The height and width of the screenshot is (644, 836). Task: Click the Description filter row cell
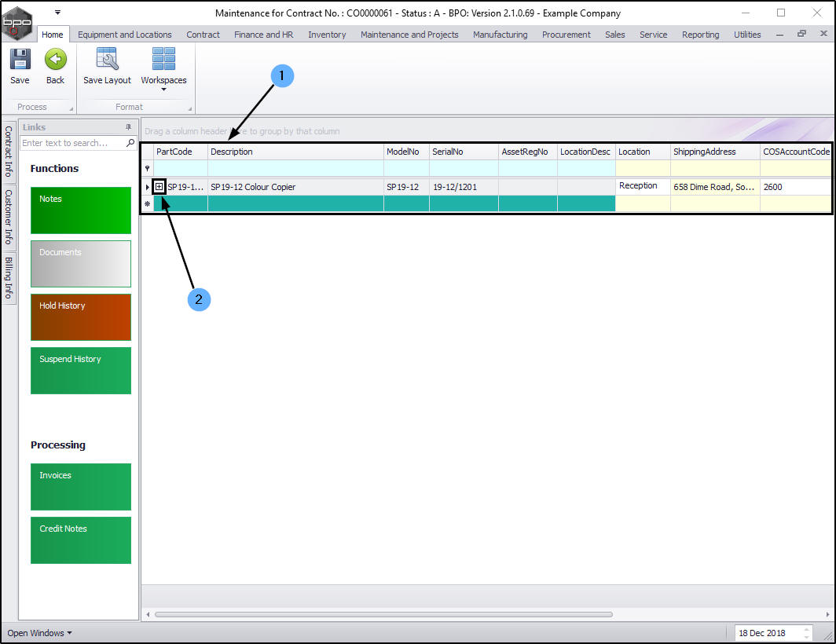296,169
